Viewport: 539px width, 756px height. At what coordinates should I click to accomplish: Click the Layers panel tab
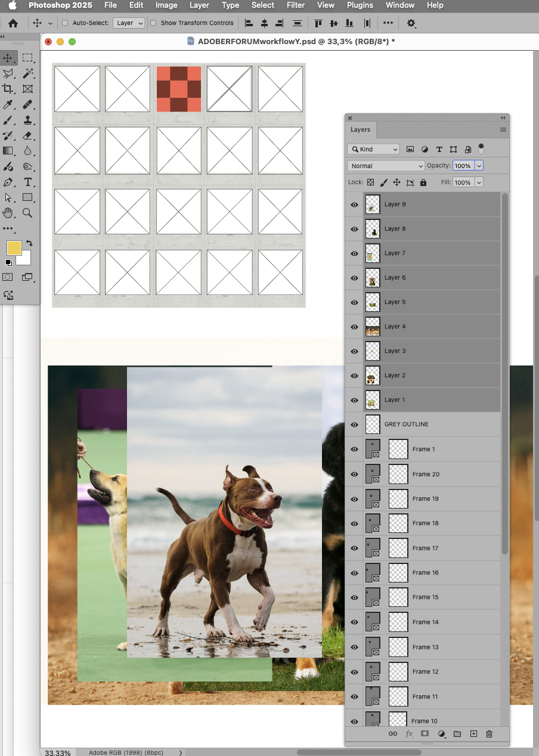tap(360, 129)
